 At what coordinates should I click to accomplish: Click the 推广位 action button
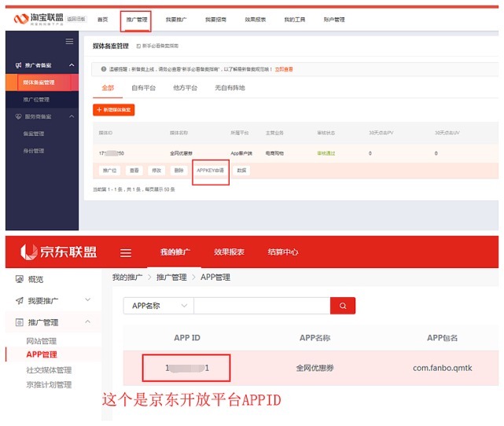(109, 171)
